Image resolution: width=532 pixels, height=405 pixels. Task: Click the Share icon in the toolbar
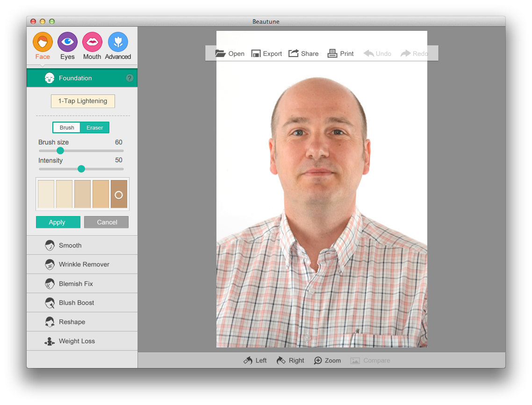[294, 53]
